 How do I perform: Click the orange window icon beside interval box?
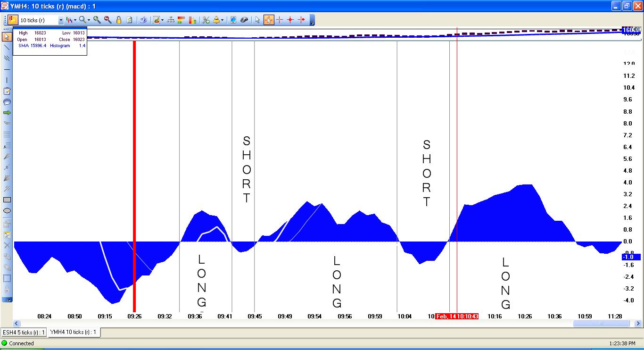click(x=12, y=20)
